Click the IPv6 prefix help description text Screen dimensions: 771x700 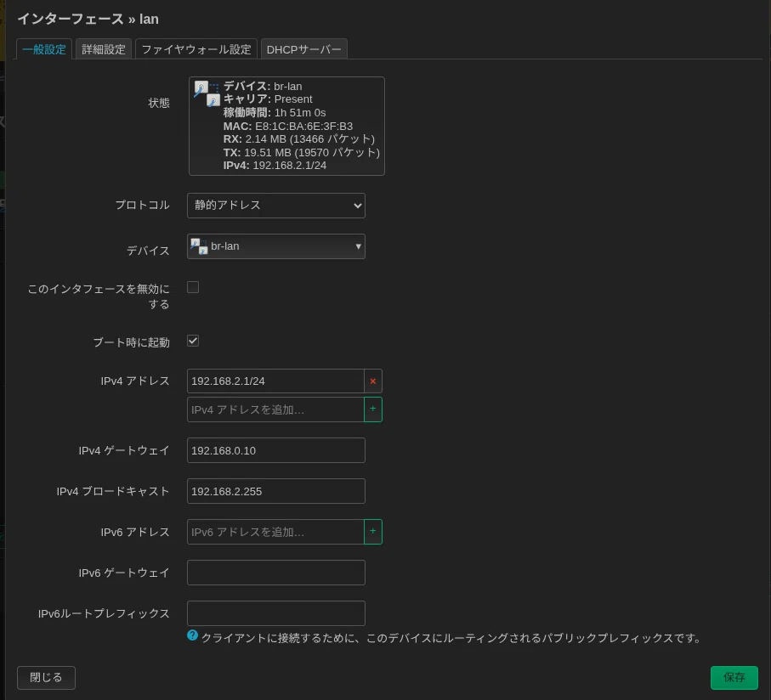click(x=451, y=638)
